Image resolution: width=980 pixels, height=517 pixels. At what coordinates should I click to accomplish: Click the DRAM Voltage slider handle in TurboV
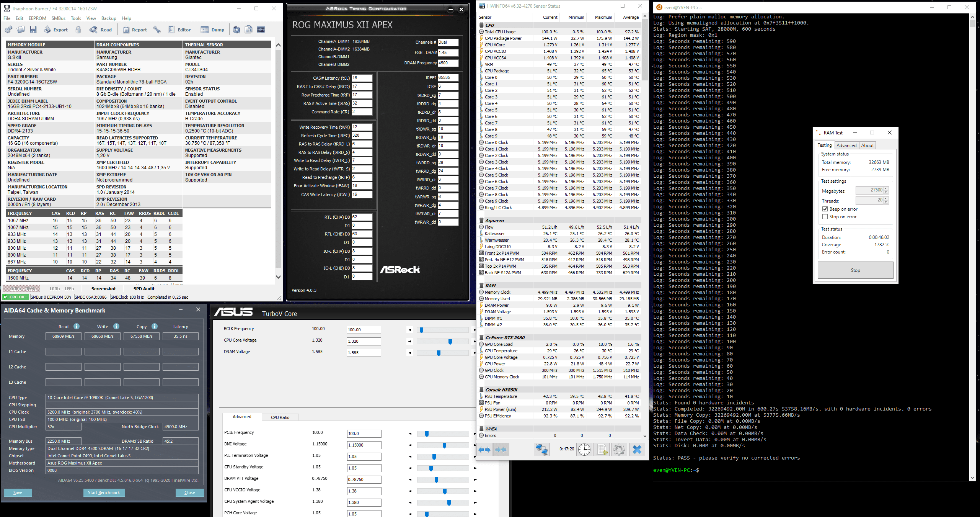[439, 353]
